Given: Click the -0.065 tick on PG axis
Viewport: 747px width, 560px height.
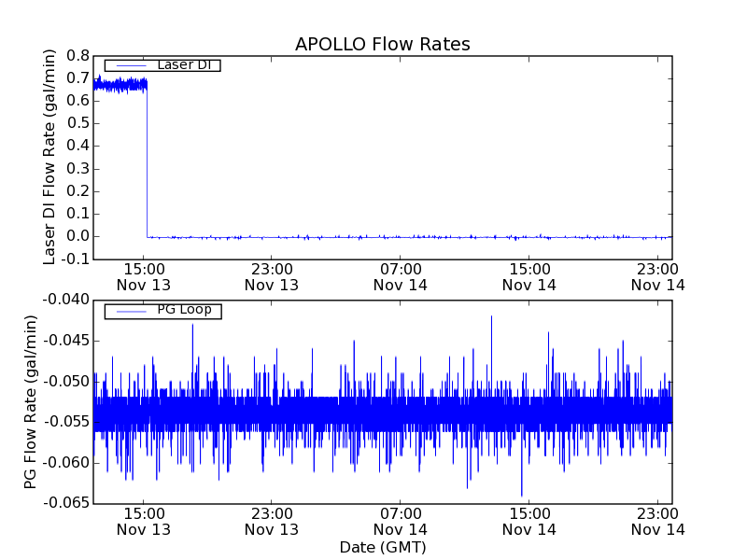Looking at the screenshot, I should tap(67, 504).
